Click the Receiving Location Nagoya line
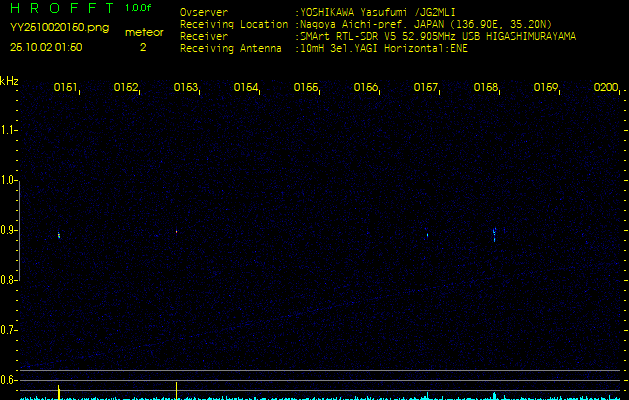The height and width of the screenshot is (400, 629). [x=366, y=24]
